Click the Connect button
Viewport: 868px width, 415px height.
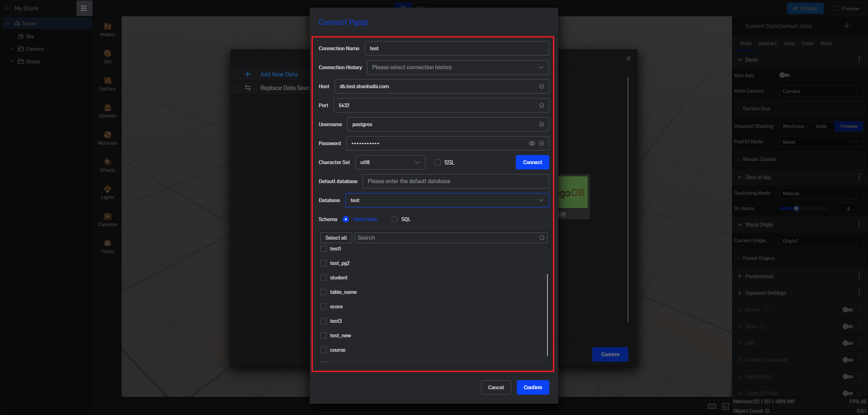(x=533, y=162)
